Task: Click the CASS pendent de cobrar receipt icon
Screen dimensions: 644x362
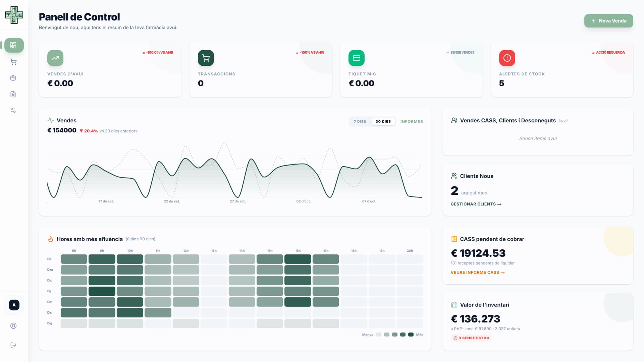Action: pyautogui.click(x=454, y=239)
